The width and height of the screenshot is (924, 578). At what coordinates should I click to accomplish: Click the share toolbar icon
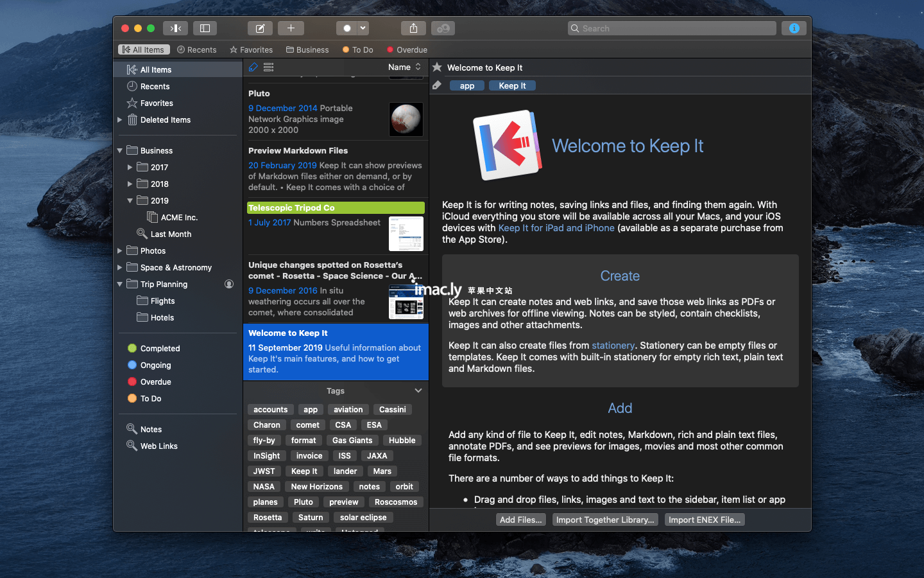413,28
